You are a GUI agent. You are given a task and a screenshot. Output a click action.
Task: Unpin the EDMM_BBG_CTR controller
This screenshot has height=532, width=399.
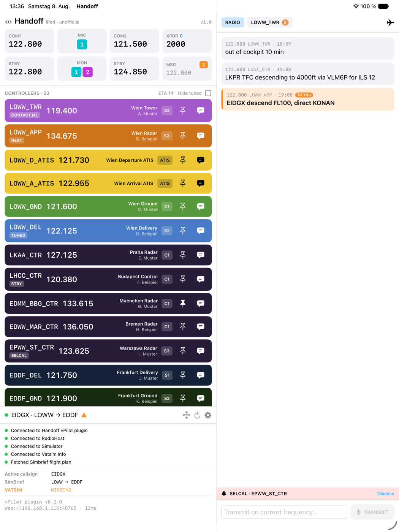(183, 304)
